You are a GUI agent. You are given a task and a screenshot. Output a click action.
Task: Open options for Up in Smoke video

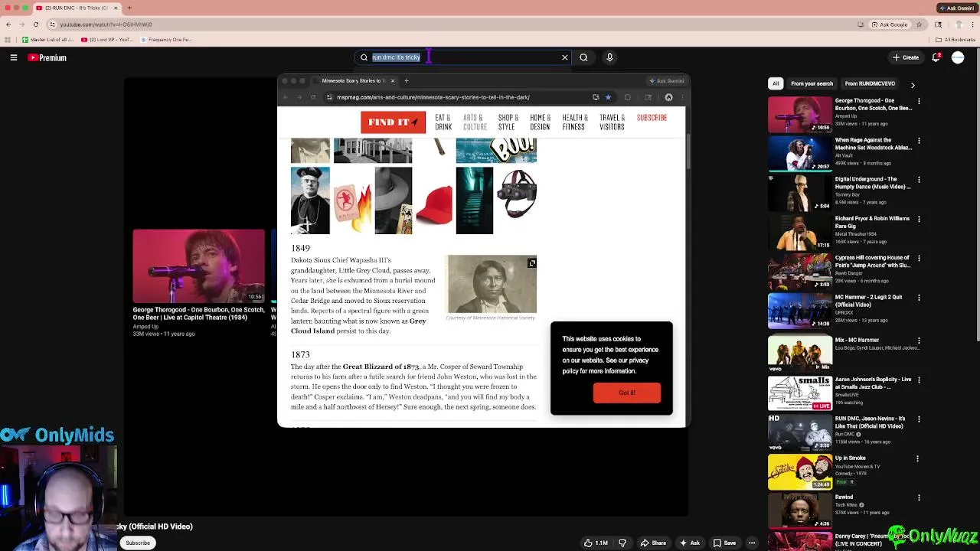tap(919, 458)
